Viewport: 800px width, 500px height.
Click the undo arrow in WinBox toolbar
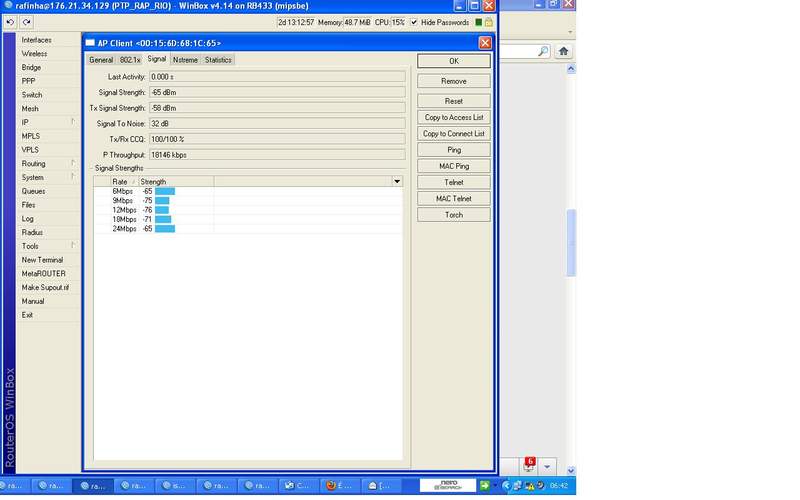tap(10, 22)
